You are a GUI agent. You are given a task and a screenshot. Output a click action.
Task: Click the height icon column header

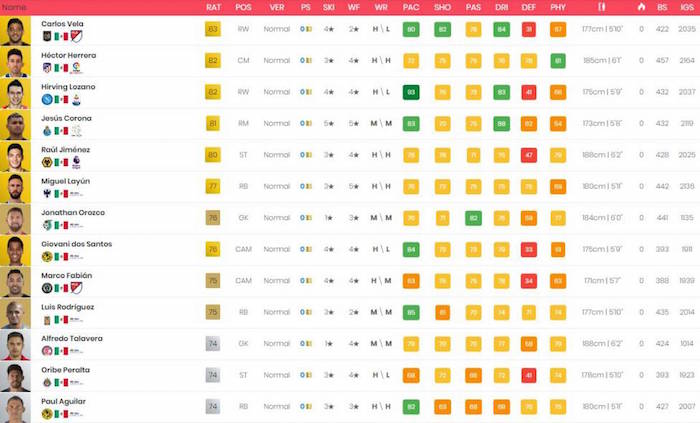coord(601,7)
